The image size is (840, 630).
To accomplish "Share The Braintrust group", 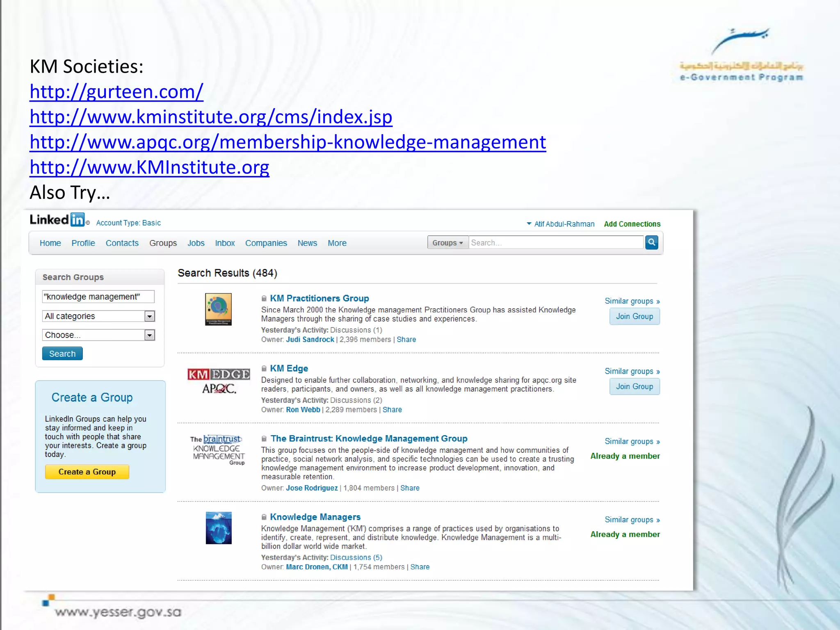I will click(410, 488).
